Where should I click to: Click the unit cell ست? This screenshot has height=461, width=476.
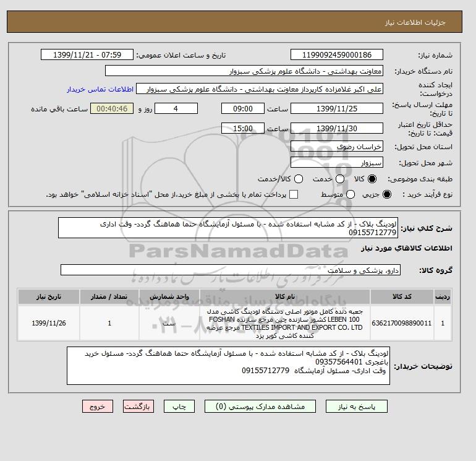pyautogui.click(x=169, y=323)
